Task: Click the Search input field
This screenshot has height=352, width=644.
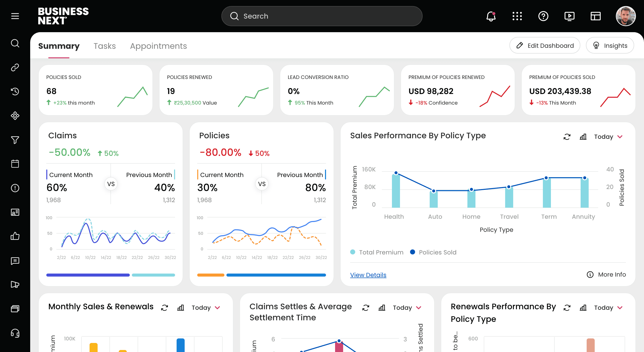Action: pos(322,16)
